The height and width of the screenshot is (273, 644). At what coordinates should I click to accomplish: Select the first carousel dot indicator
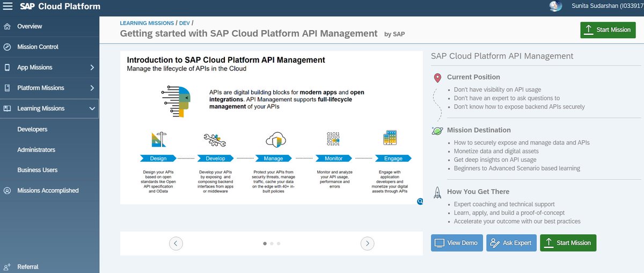(265, 243)
